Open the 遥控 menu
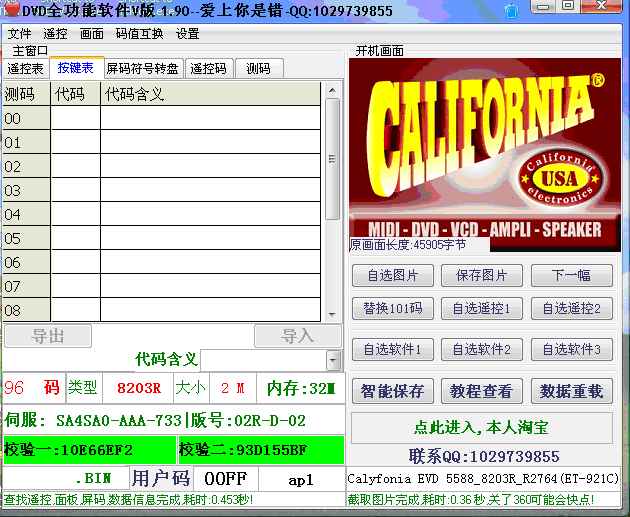The image size is (630, 517). [55, 34]
